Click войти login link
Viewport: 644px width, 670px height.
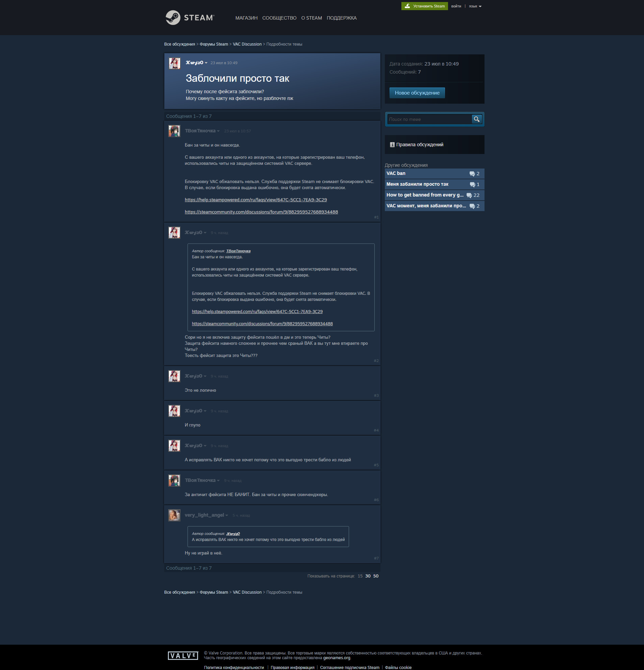click(x=456, y=6)
